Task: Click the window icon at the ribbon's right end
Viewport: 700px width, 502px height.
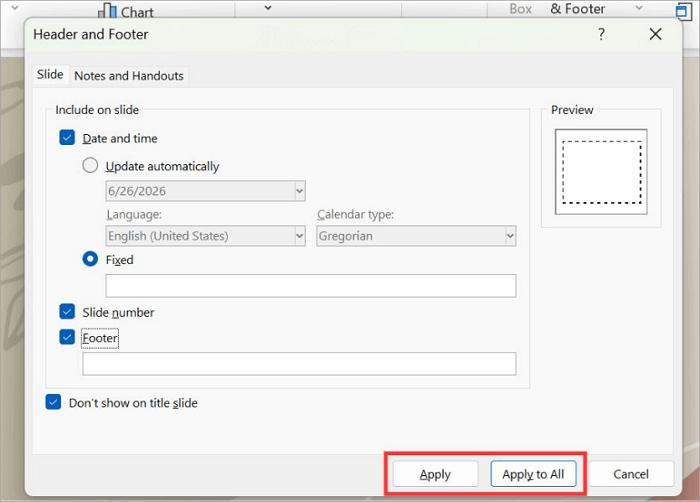Action: [x=682, y=11]
